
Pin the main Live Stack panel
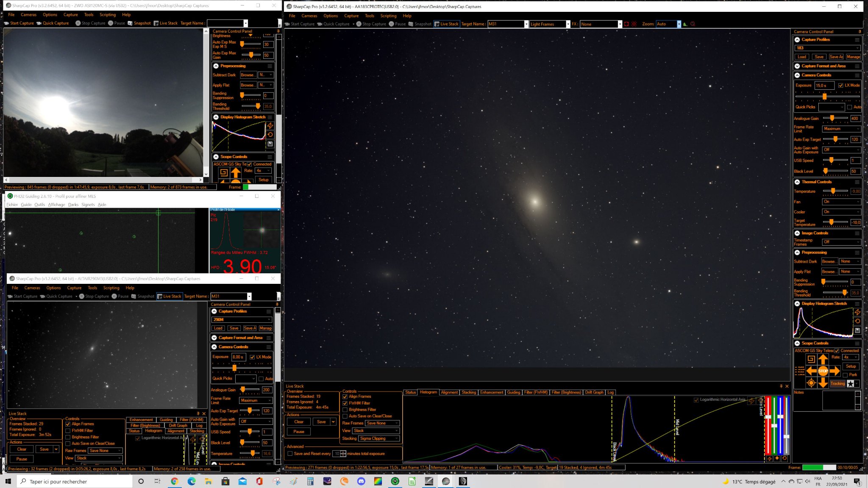(x=781, y=386)
